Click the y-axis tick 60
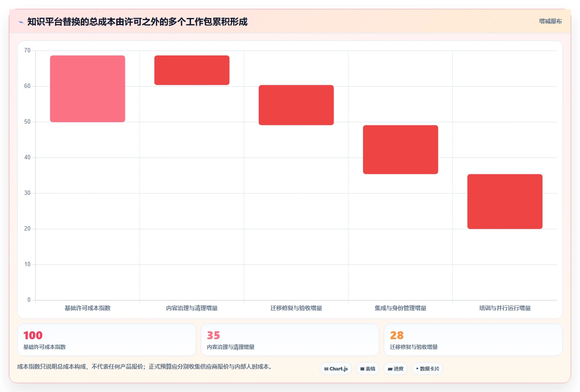 coord(27,86)
